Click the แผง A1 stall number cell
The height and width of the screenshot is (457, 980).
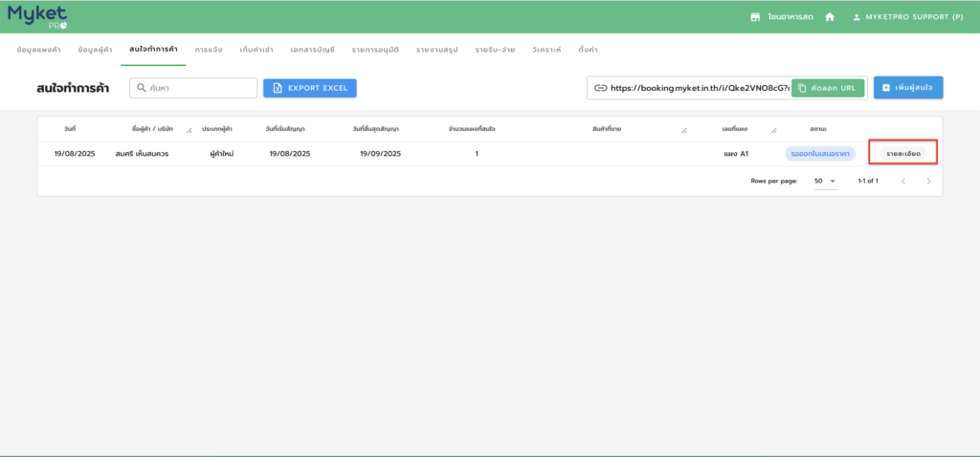coord(736,154)
